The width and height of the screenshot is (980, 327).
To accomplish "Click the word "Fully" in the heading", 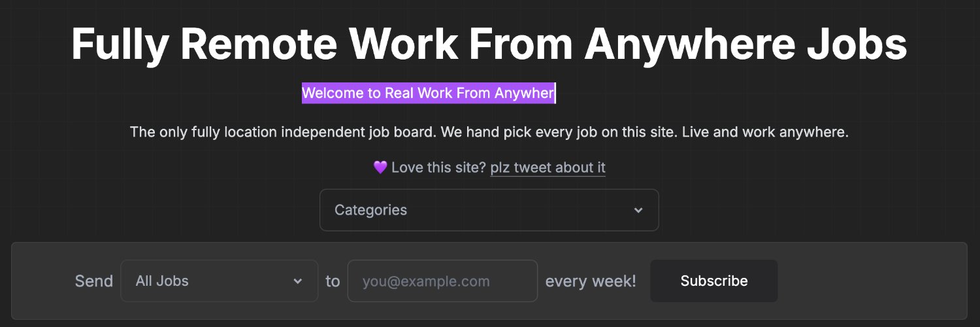I will pyautogui.click(x=120, y=44).
